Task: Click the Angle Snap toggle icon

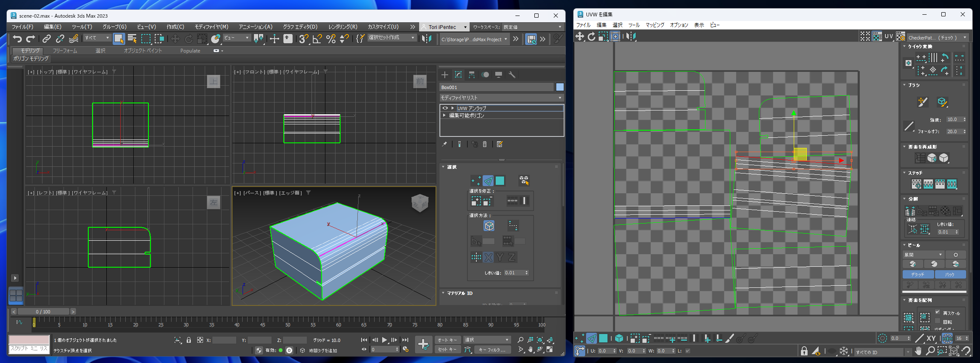Action: [318, 39]
